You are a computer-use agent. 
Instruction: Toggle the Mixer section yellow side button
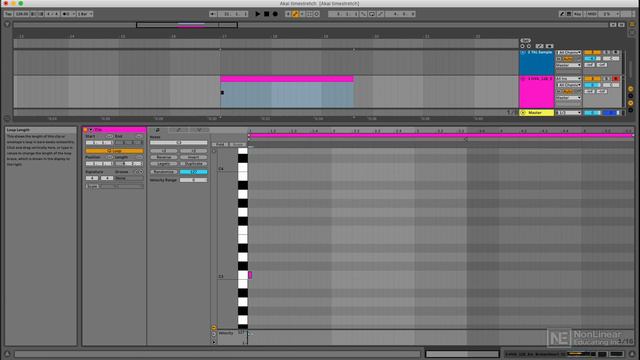point(631,103)
